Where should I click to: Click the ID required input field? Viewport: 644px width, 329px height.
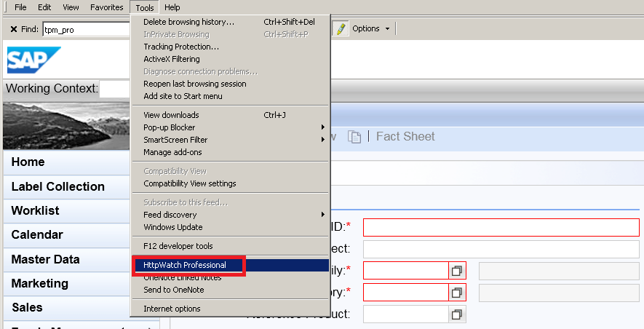(x=501, y=228)
